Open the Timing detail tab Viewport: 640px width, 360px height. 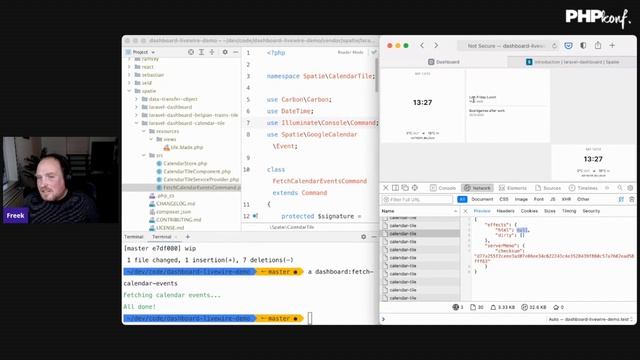[569, 211]
